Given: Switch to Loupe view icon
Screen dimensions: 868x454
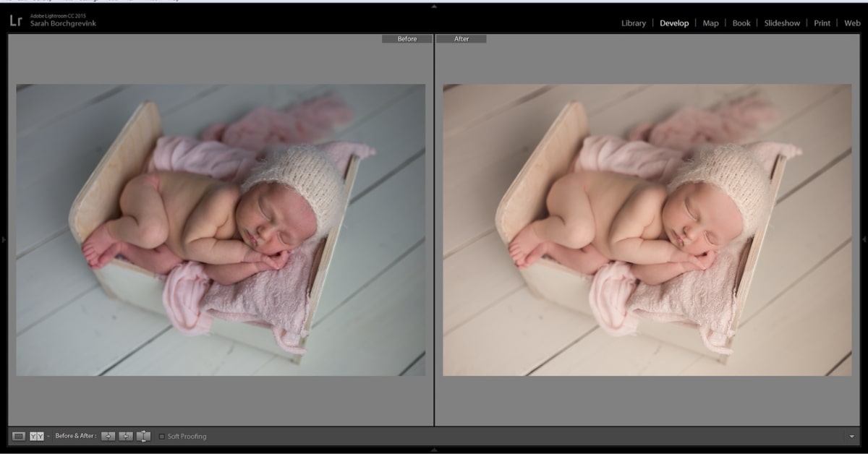Looking at the screenshot, I should tap(19, 436).
